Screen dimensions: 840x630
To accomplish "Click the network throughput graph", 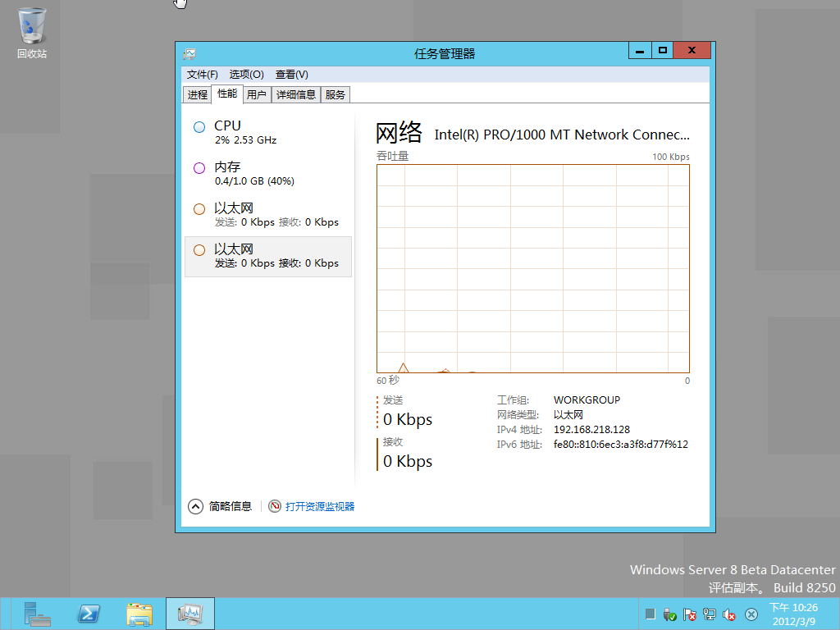I will point(533,268).
